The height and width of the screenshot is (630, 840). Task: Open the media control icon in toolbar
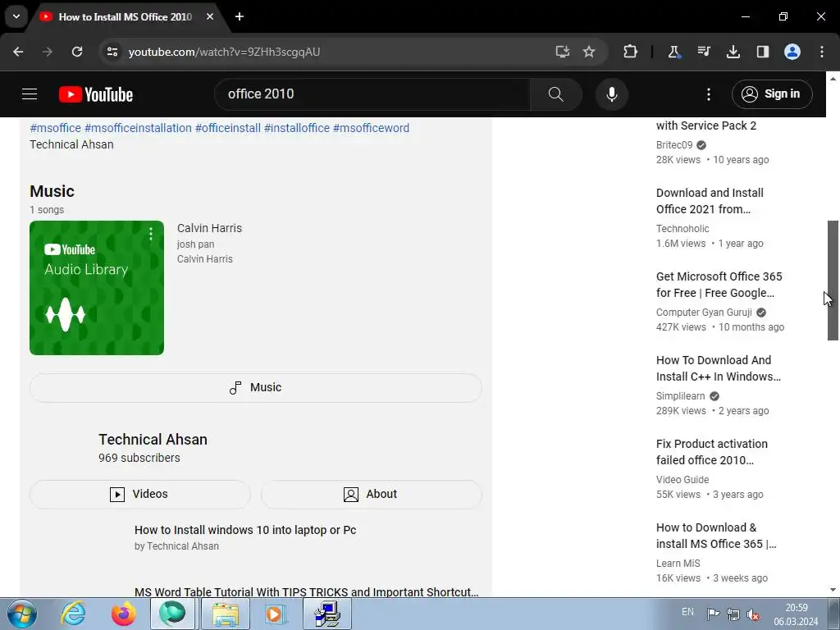[x=703, y=52]
